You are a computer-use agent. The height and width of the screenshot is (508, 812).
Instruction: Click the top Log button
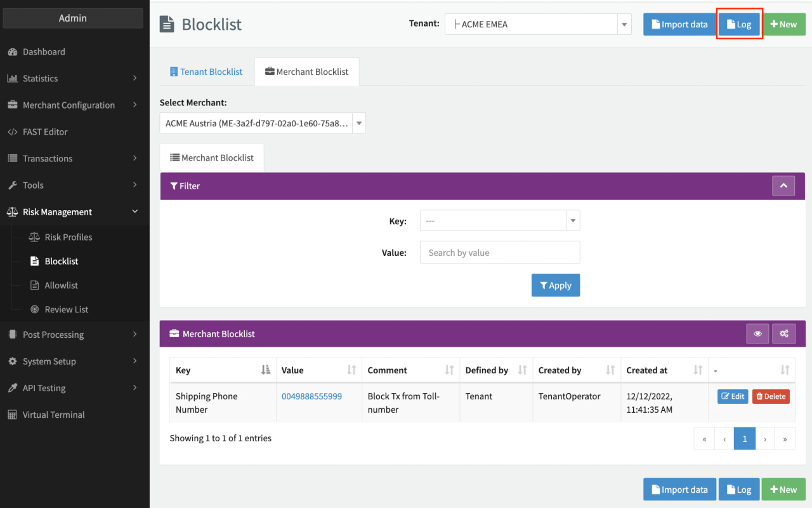739,24
